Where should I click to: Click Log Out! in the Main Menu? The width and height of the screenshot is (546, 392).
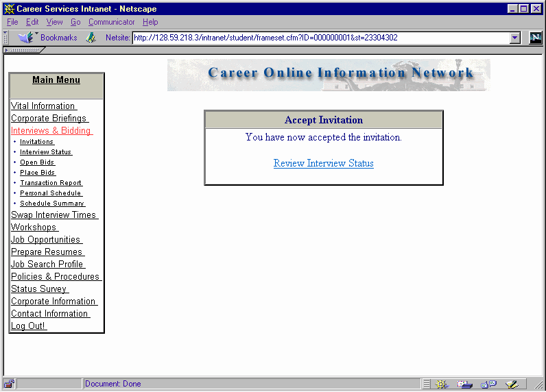[x=28, y=326]
